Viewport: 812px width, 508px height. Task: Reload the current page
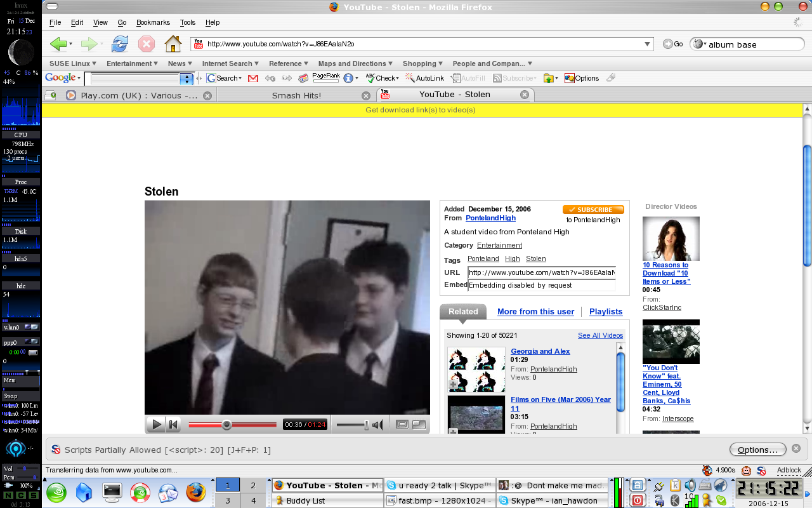tap(119, 44)
